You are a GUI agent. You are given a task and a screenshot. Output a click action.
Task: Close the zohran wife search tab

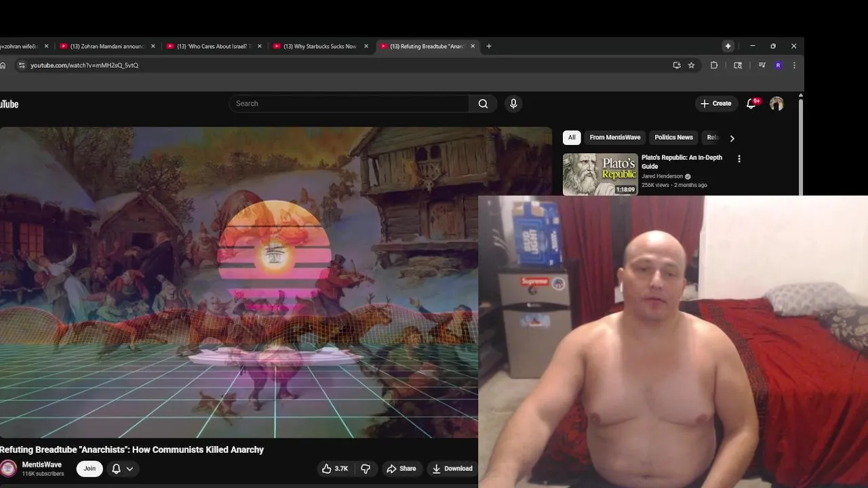(46, 46)
